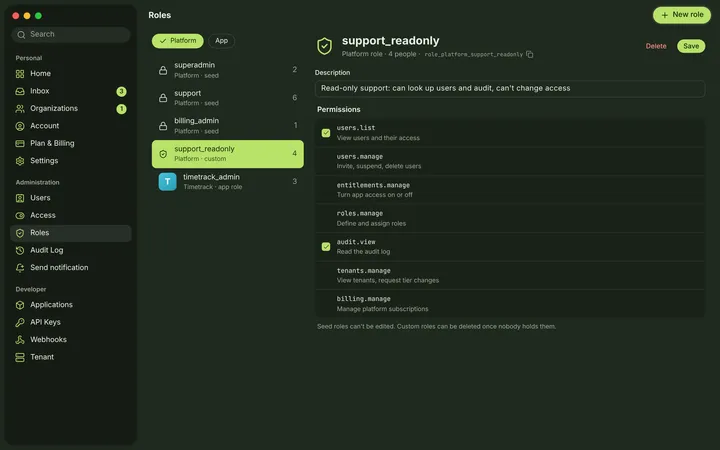Click the people count 6 for support
Viewport: 720px width, 450px height.
[294, 98]
